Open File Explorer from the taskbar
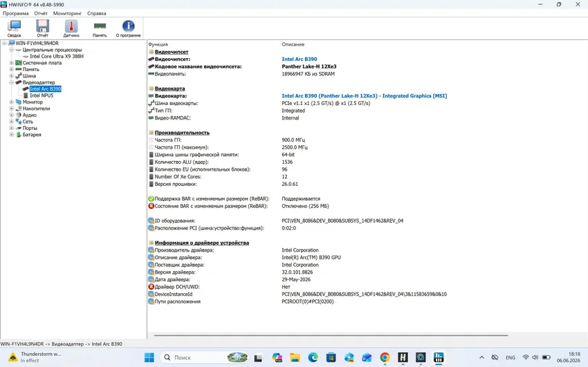 point(295,357)
